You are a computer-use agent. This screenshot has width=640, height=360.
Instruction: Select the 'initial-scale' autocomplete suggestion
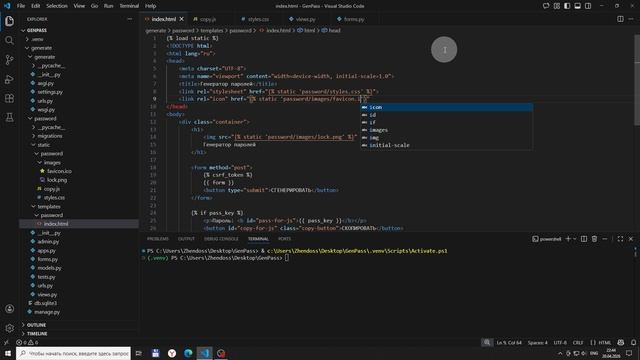pyautogui.click(x=446, y=145)
